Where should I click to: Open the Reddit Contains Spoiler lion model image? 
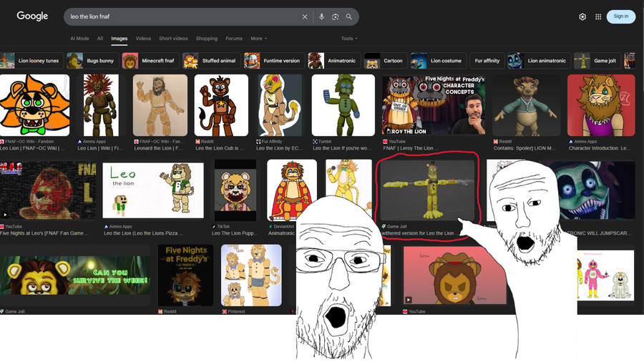click(526, 105)
